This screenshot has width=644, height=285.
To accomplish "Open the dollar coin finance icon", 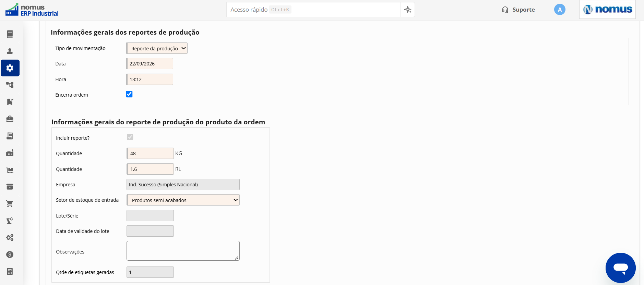I will coord(10,255).
